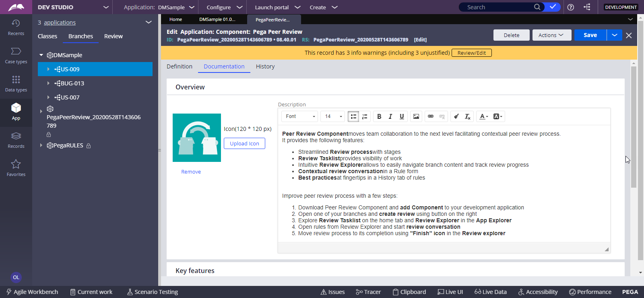Click the Save button
644x298 pixels.
(590, 35)
